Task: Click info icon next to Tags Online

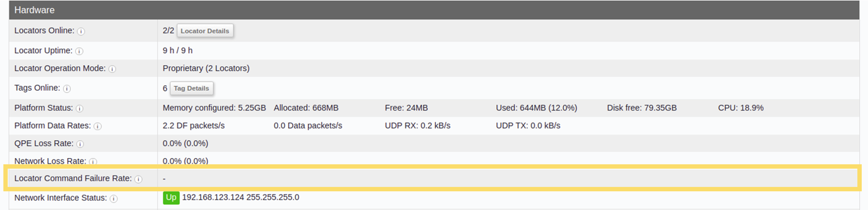Action: click(67, 89)
